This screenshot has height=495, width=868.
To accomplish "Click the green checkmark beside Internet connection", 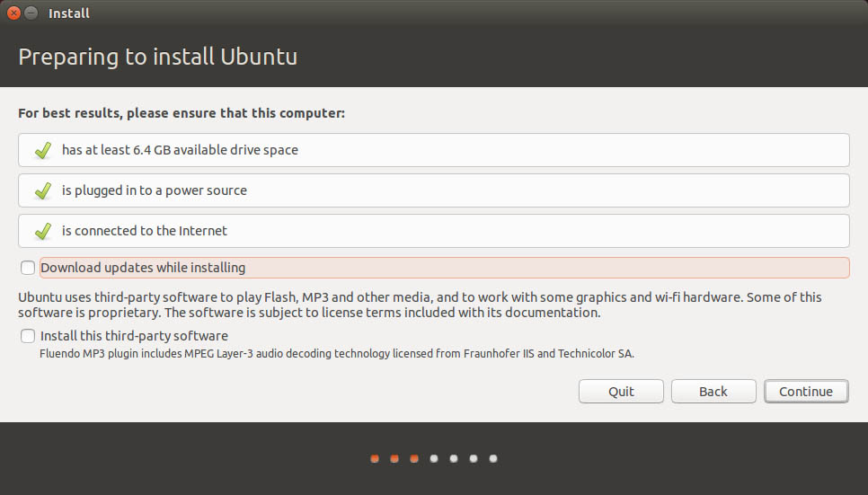I will tap(42, 231).
